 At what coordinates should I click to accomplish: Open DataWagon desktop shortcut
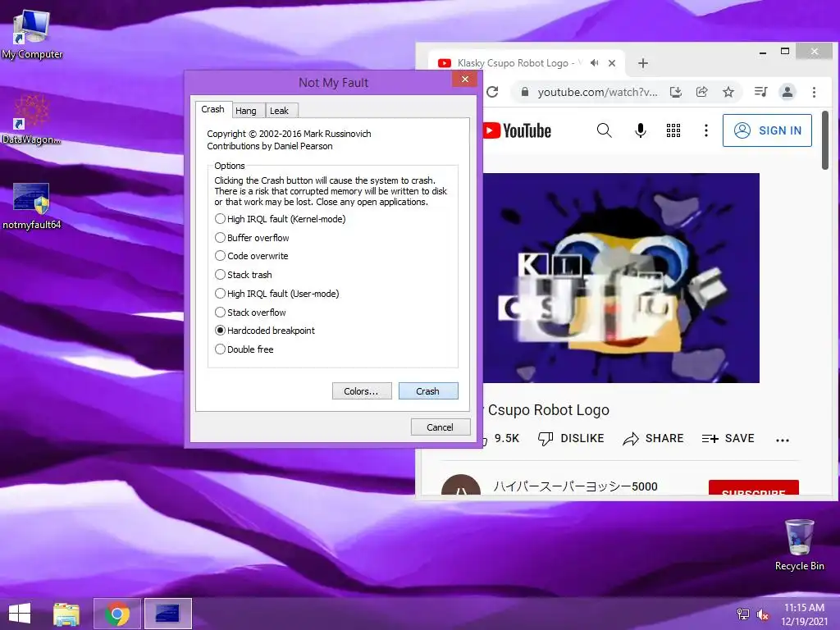point(32,120)
